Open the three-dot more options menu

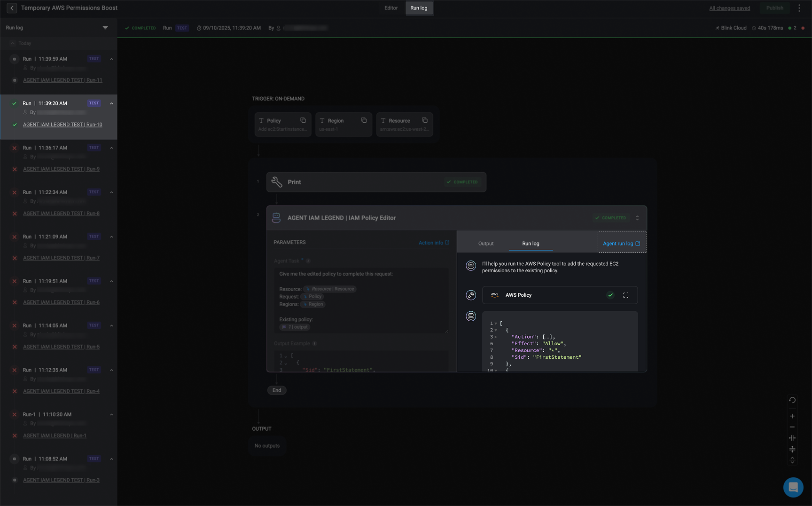point(799,8)
